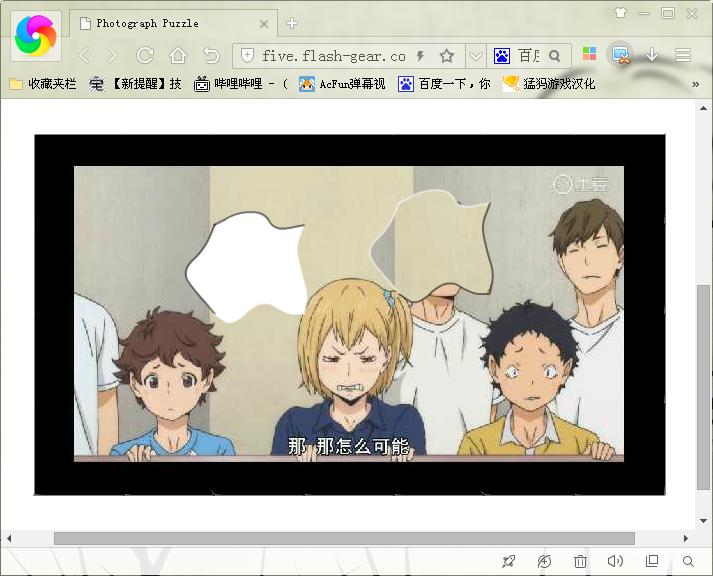Screen dimensions: 713x576
Task: Expand the address bar history dropdown
Action: (x=475, y=56)
